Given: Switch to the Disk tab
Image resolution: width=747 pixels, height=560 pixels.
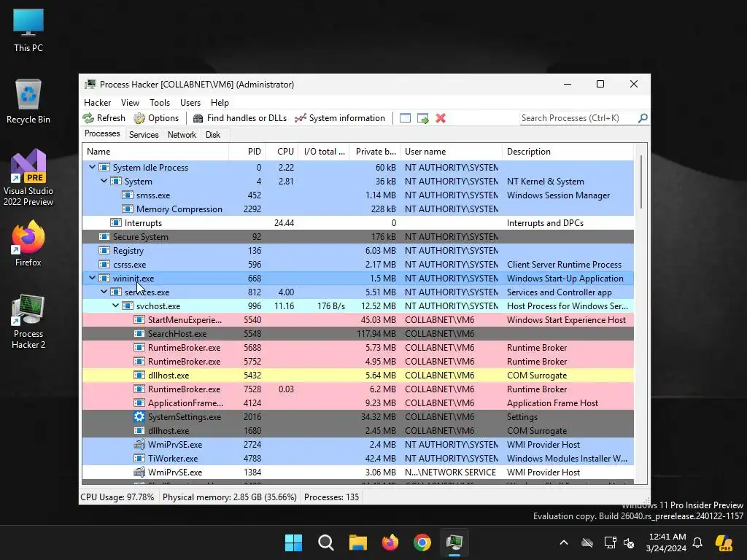Looking at the screenshot, I should (x=213, y=135).
